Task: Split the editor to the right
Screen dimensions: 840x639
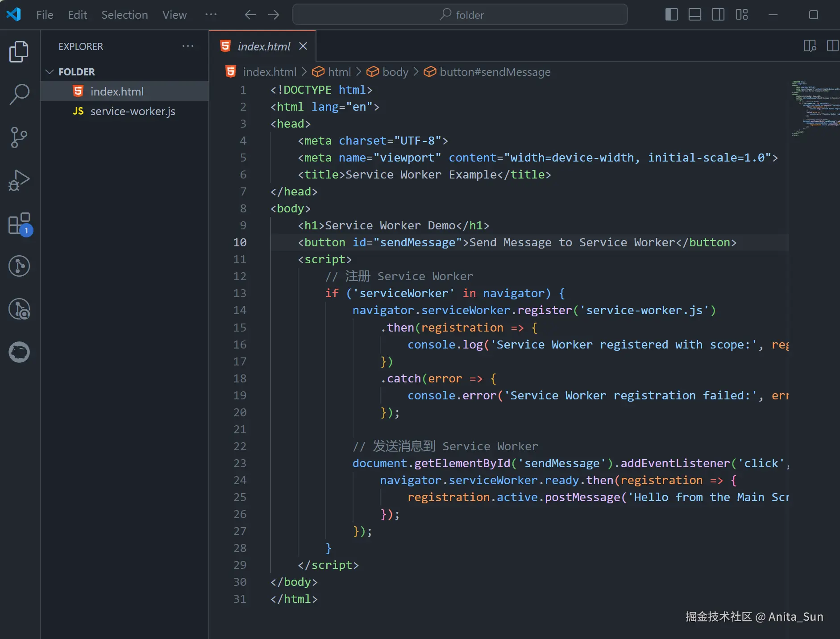Action: pyautogui.click(x=832, y=46)
